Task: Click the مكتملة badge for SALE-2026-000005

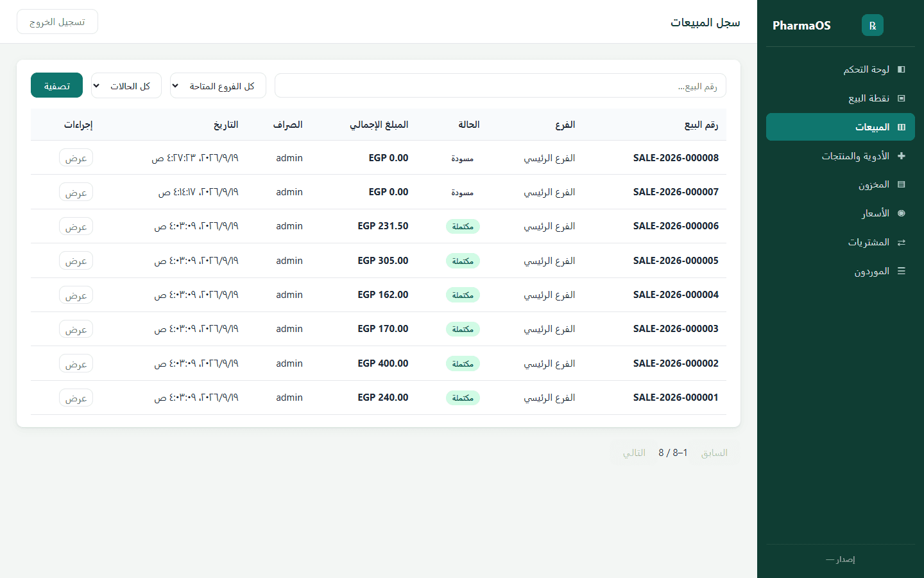Action: 463,261
